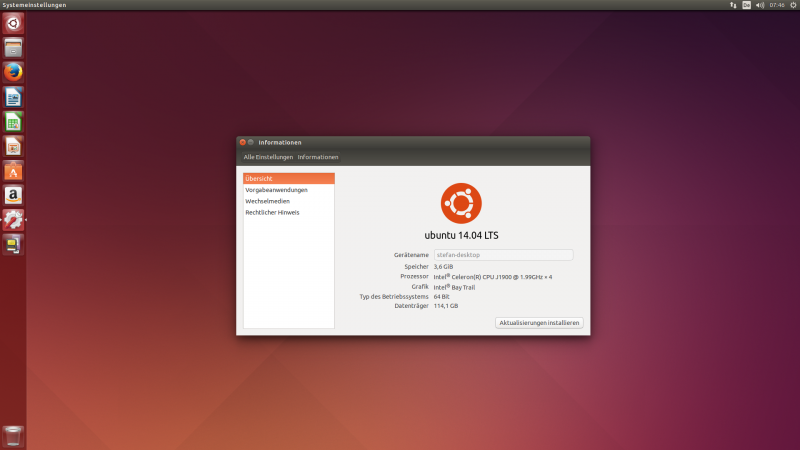Open the launcher icon below System Settings

point(13,244)
